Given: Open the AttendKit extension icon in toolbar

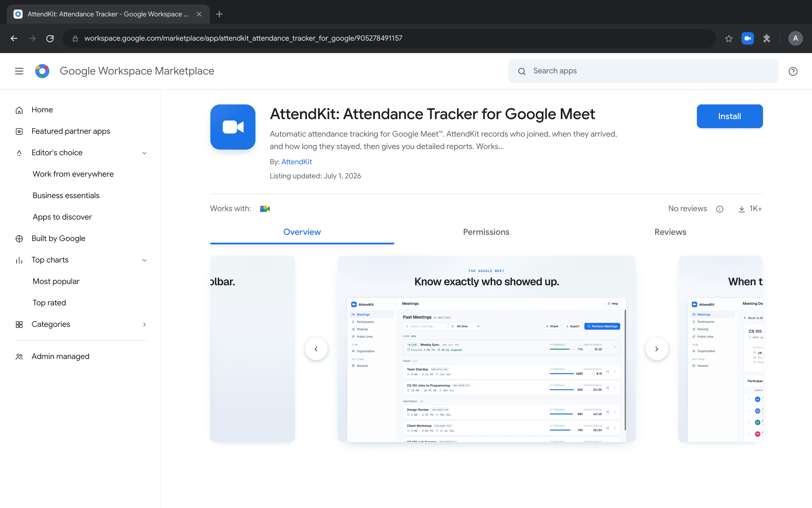Looking at the screenshot, I should point(748,38).
